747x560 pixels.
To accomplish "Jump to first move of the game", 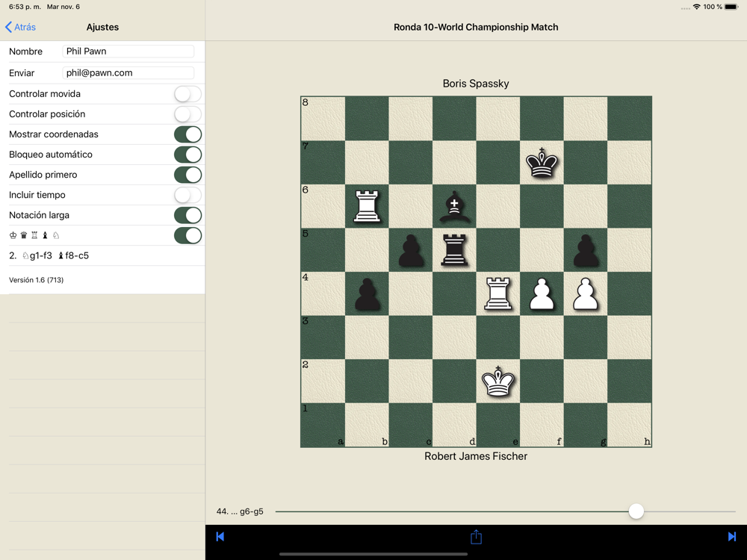I will (220, 537).
